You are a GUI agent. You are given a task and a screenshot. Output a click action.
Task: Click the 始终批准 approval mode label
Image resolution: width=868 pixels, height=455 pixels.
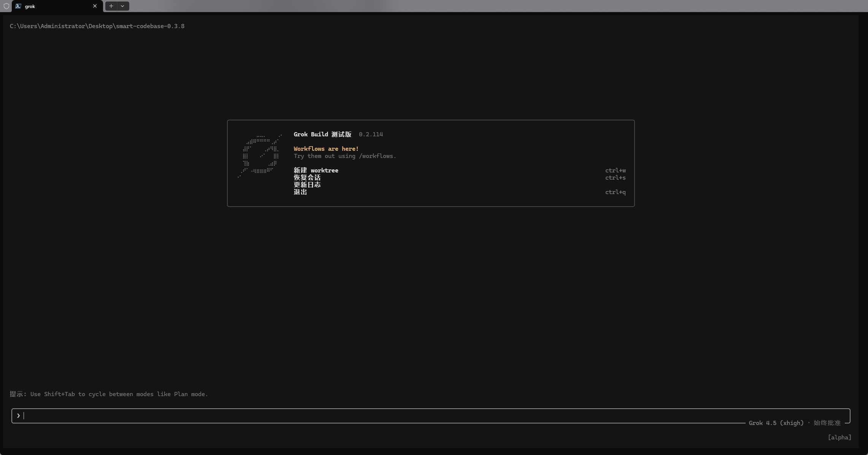pos(827,423)
